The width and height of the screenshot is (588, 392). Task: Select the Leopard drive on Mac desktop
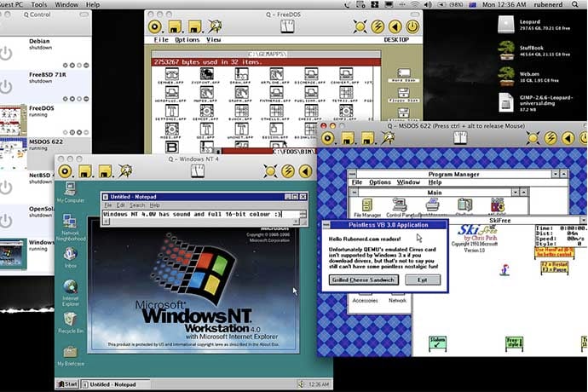click(x=506, y=25)
